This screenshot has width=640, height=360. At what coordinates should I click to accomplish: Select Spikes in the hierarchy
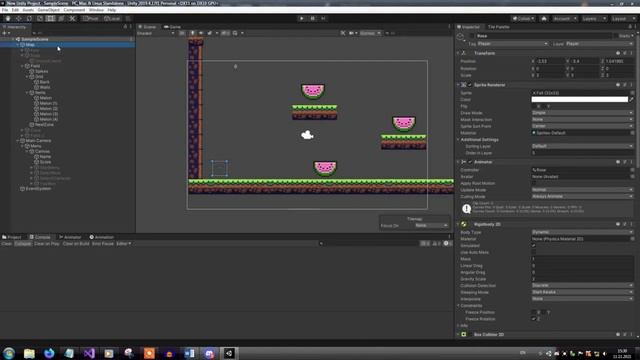[41, 71]
